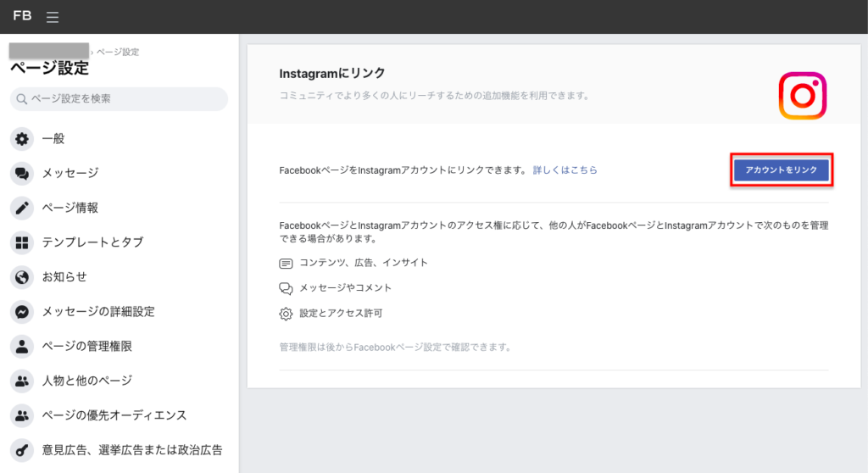
Task: Click the コンテンツ、広告、インサイト text
Action: (364, 263)
